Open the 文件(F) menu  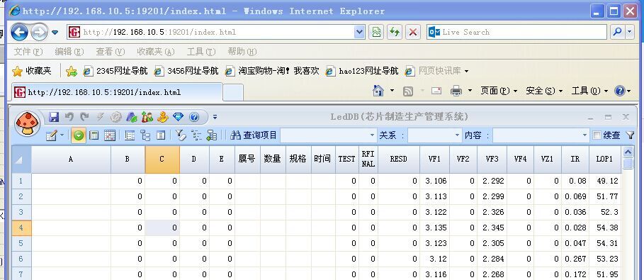[x=28, y=52]
